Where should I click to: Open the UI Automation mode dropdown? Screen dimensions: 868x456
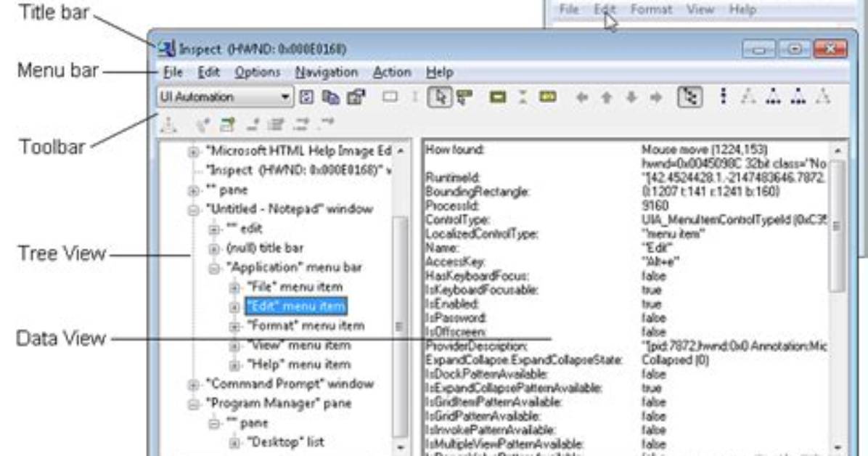click(x=224, y=97)
